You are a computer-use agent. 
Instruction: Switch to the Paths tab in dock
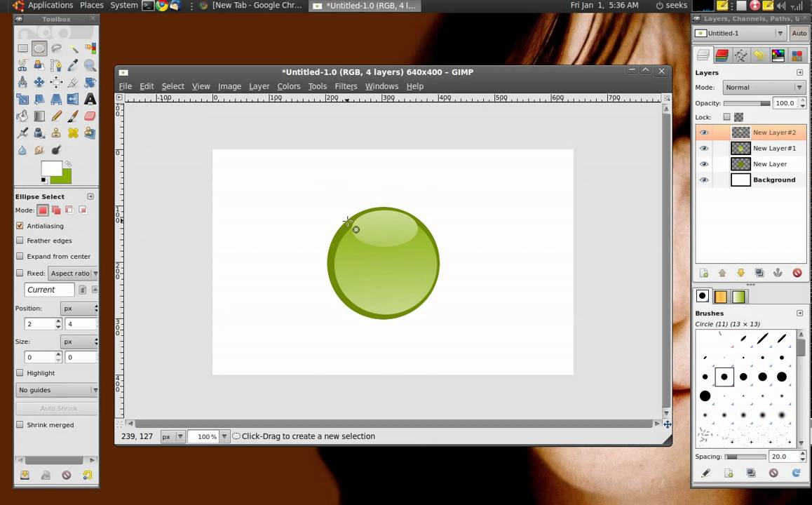pos(740,55)
